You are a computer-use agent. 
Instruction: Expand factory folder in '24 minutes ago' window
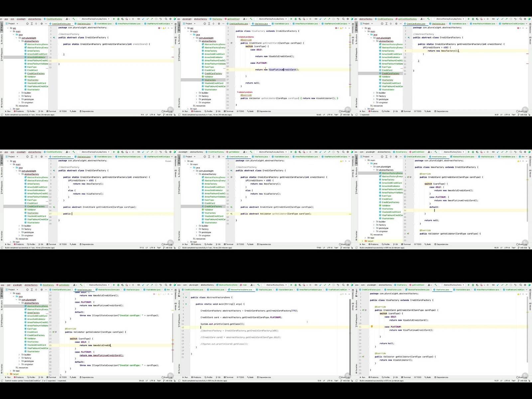coord(197,229)
